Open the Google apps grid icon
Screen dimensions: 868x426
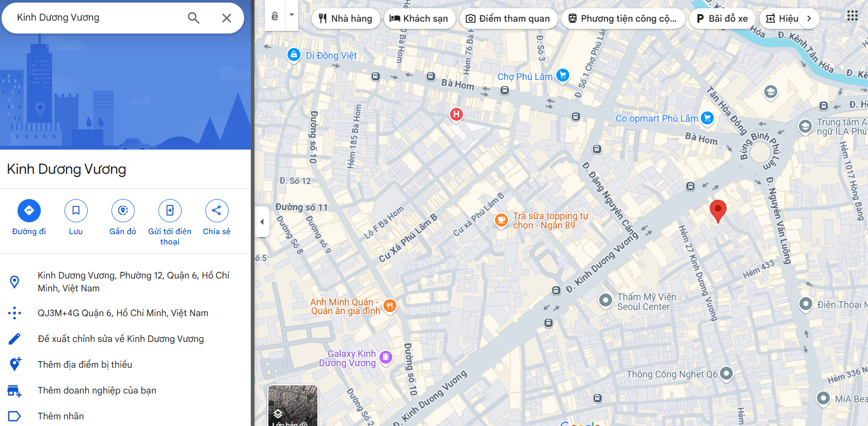853,16
